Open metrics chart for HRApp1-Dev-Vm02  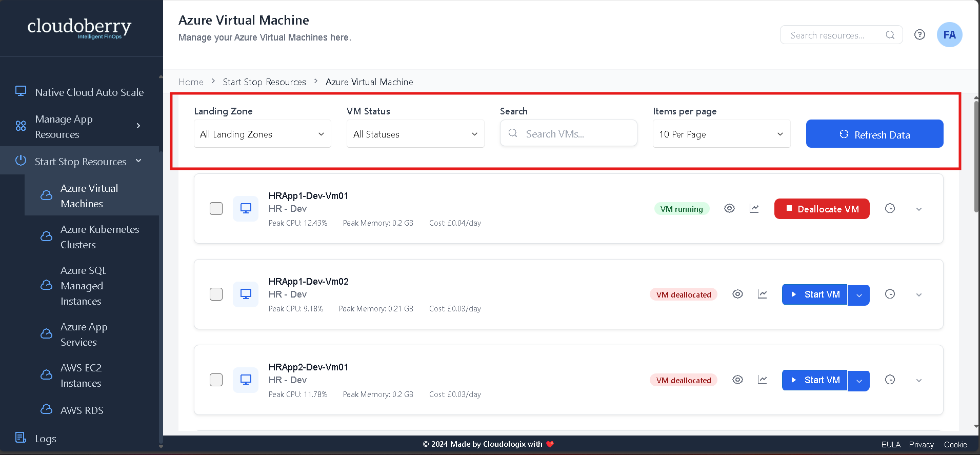tap(762, 294)
